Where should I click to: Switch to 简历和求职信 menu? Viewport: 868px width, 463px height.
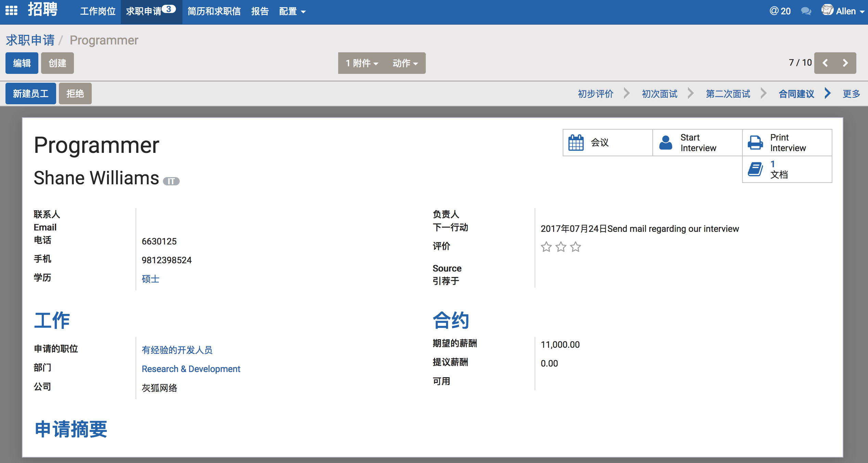(x=214, y=11)
